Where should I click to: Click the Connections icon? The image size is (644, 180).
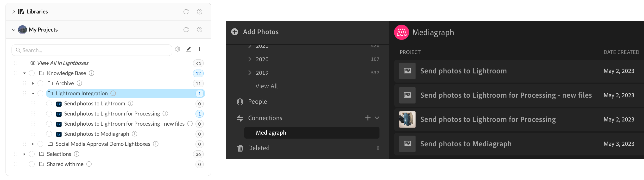pos(240,118)
